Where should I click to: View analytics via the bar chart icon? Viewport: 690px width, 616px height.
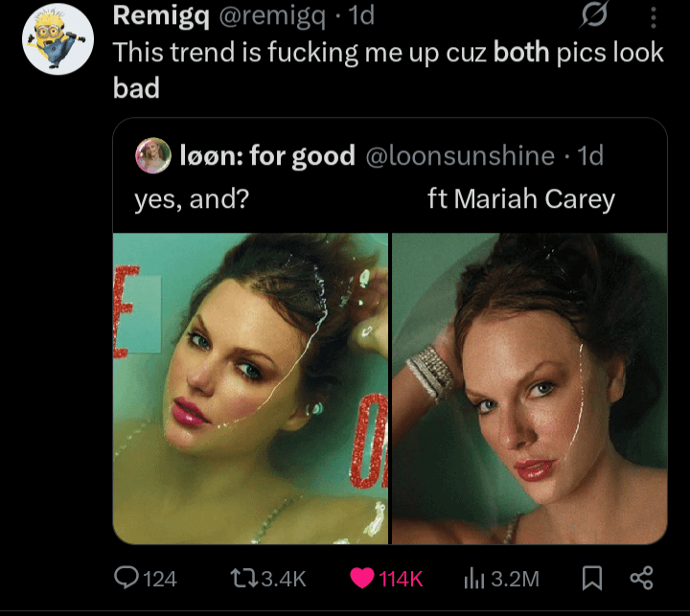coord(472,578)
